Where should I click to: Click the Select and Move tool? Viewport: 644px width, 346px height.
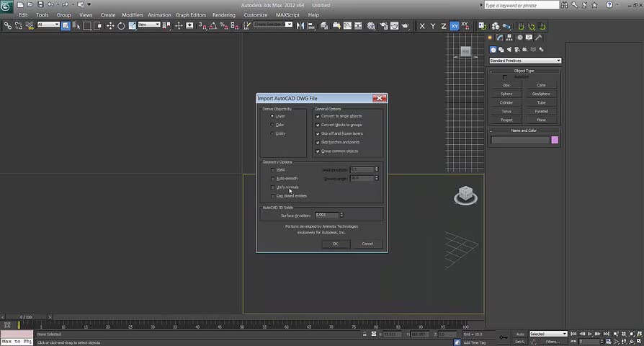[x=110, y=25]
